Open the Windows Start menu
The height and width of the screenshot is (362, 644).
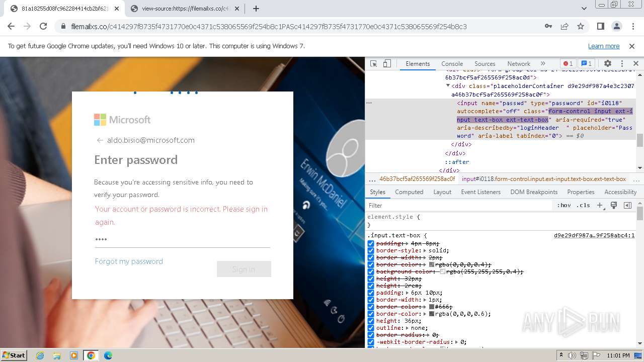tap(14, 355)
